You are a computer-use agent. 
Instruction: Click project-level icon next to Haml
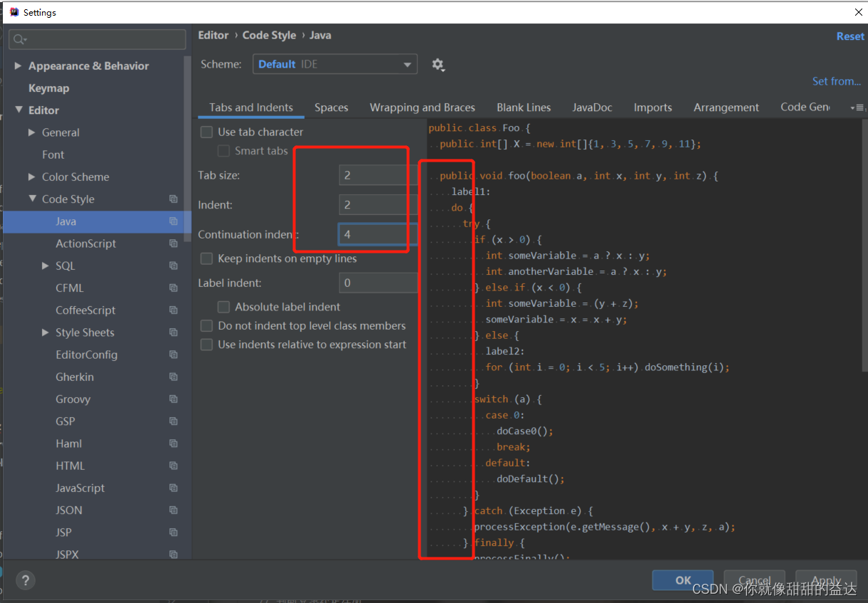[173, 444]
